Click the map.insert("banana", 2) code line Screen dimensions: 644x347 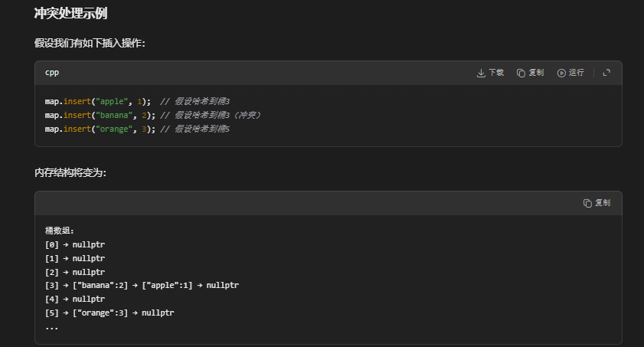[100, 115]
